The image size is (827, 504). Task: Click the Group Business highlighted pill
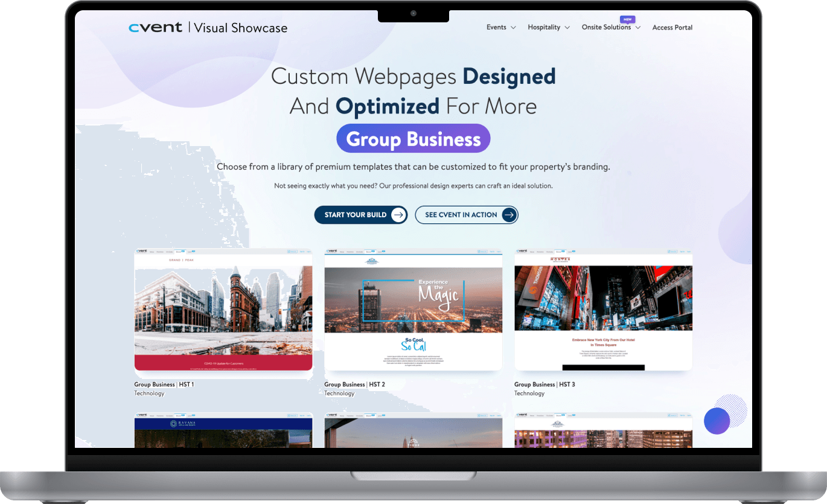click(x=413, y=139)
